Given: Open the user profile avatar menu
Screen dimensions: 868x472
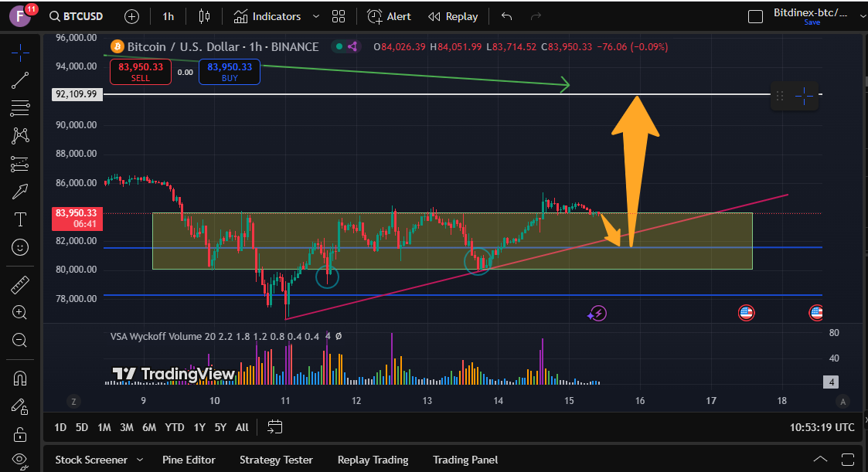Looking at the screenshot, I should [22, 15].
